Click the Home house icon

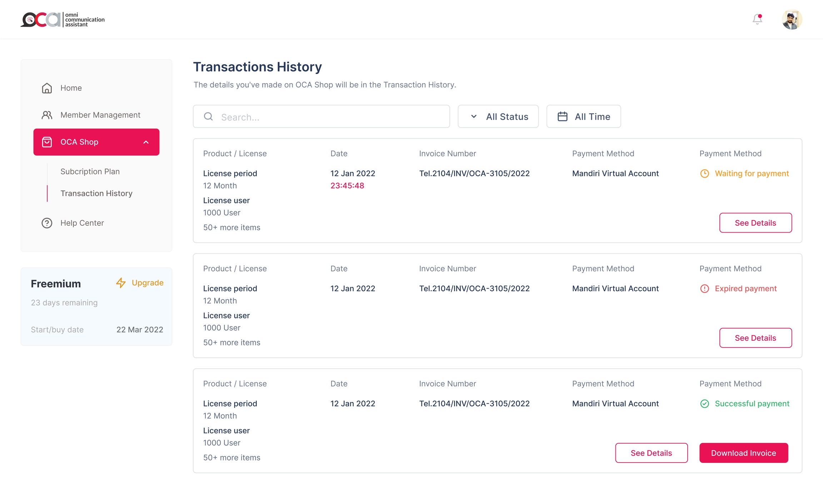[47, 88]
